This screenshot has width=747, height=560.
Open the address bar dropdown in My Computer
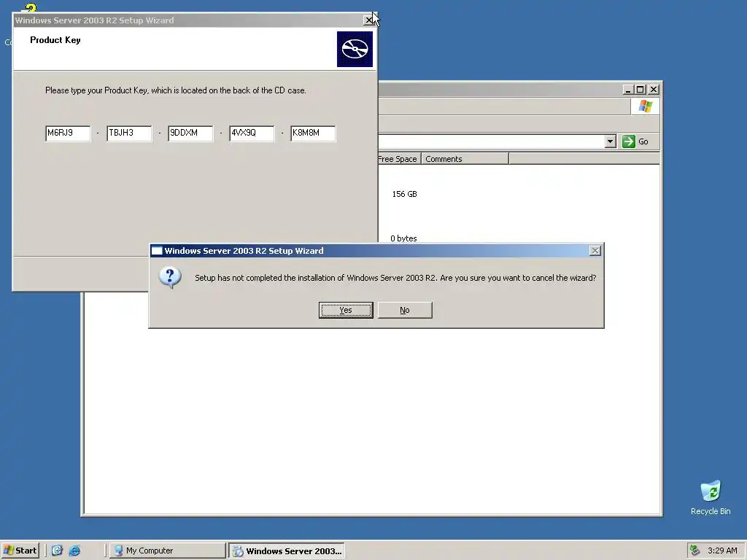(x=611, y=141)
